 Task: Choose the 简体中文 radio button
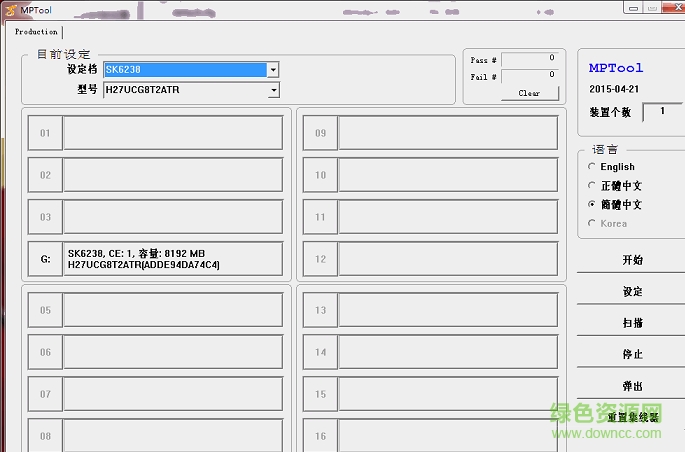click(592, 204)
